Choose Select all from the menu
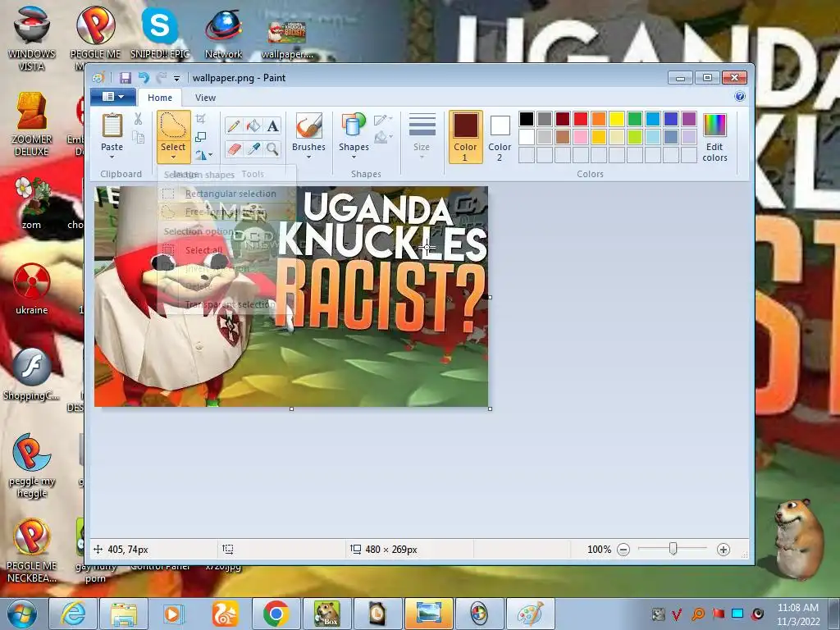Screen dimensions: 840x630 coord(226,250)
